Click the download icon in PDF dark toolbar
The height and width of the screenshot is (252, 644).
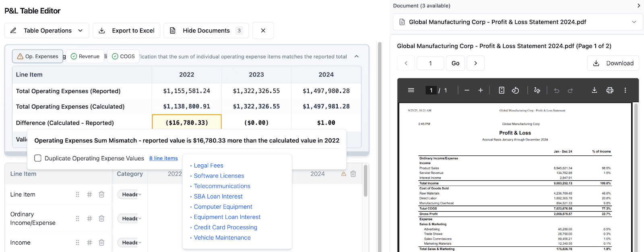pos(594,91)
